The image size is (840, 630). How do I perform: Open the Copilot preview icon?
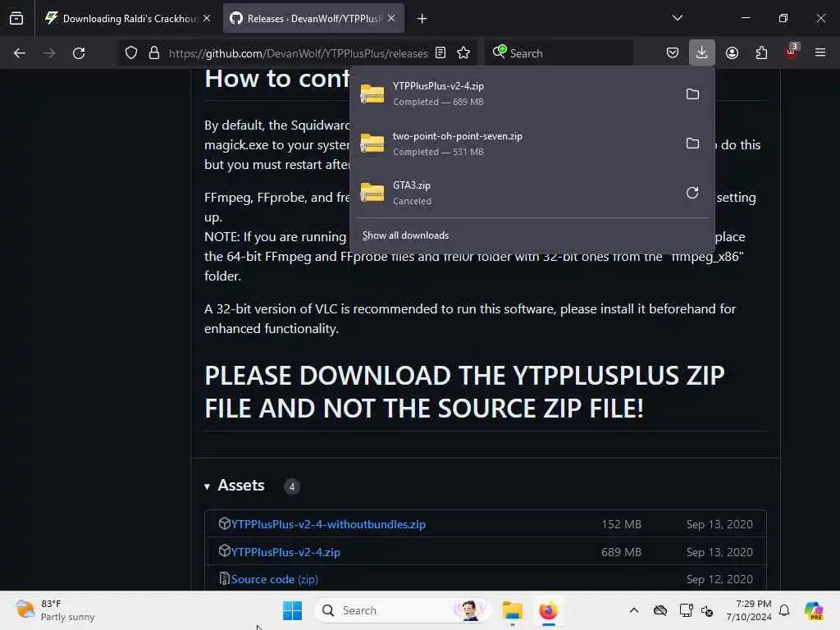[x=813, y=610]
